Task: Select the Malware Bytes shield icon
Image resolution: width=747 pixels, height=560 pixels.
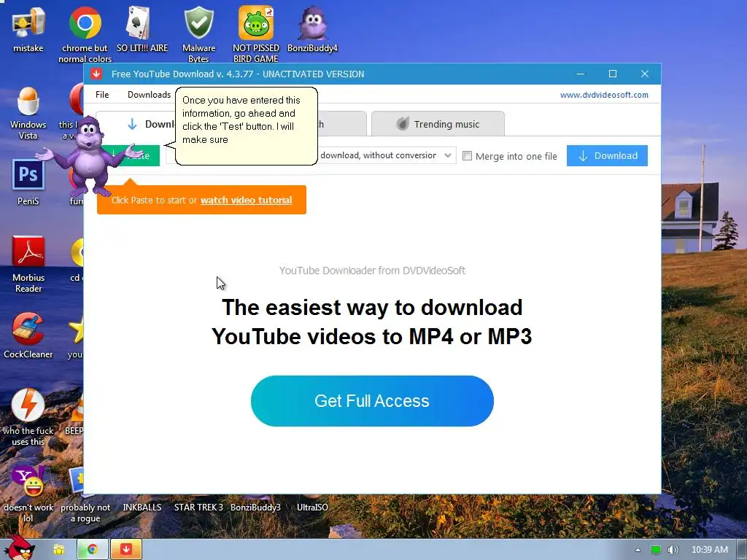Action: 198,34
